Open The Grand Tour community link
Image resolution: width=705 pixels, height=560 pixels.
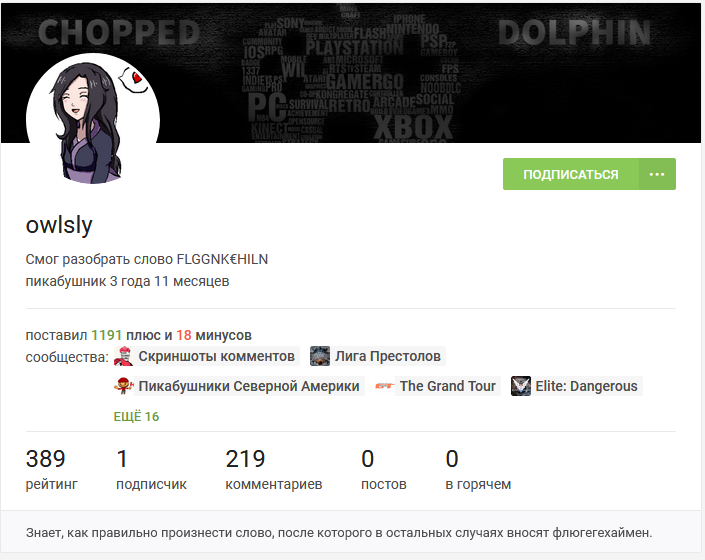448,386
